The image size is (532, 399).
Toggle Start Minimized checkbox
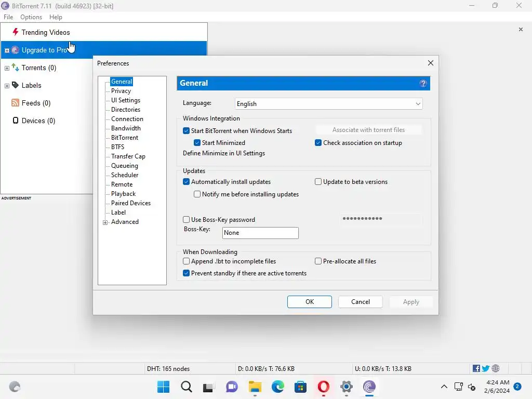click(x=197, y=142)
